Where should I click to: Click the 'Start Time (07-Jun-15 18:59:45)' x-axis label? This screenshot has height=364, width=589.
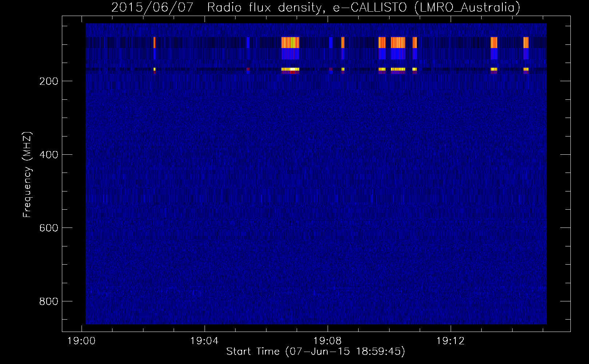[x=316, y=352]
